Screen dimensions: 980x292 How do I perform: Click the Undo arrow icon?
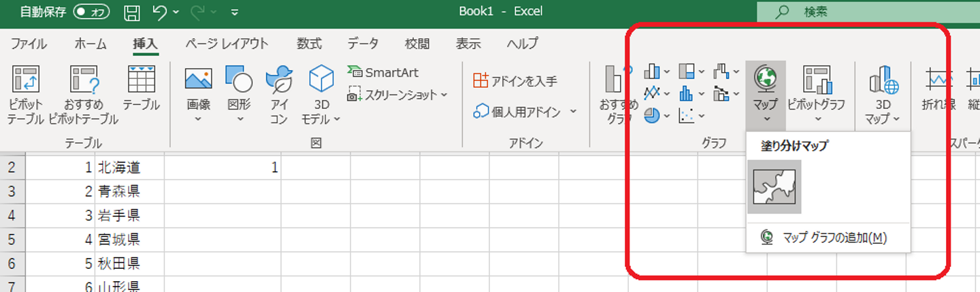tap(160, 12)
